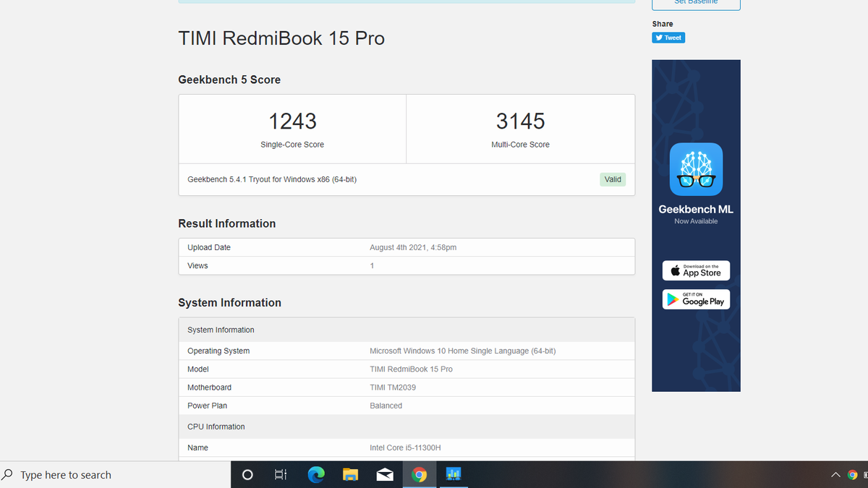Open File Explorer from the taskbar
The height and width of the screenshot is (488, 868).
click(x=350, y=475)
